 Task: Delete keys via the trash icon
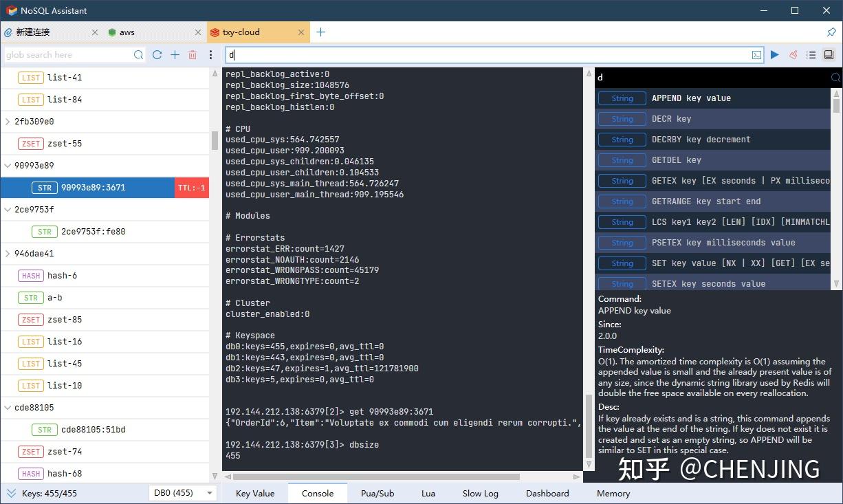pos(193,54)
